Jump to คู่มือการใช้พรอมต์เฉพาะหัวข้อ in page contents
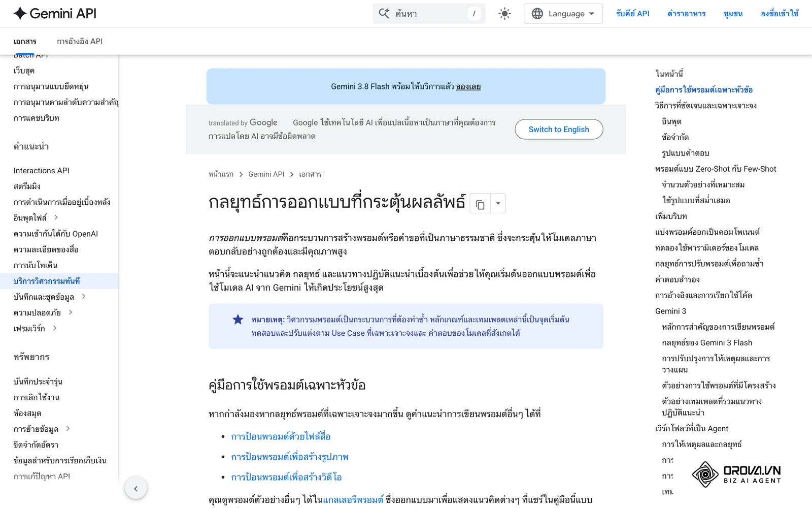Screen dimensions: 812x508 click(704, 90)
